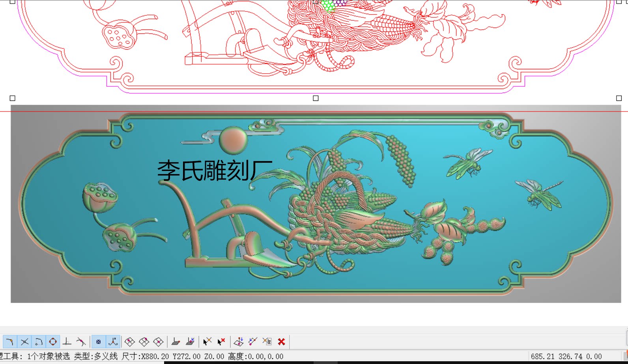The width and height of the screenshot is (628, 364).
Task: Click the line icon with pink points
Action: pyautogui.click(x=253, y=342)
